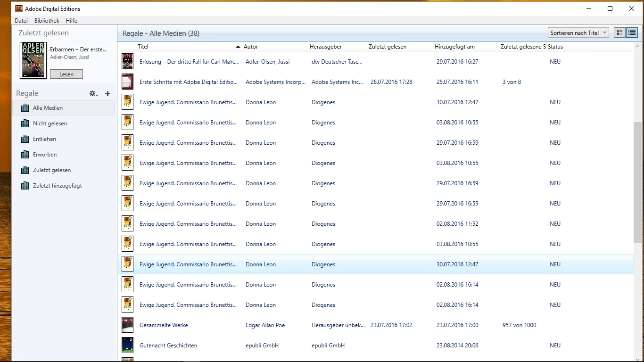
Task: Switch to thumbnail view icon
Action: coord(619,33)
